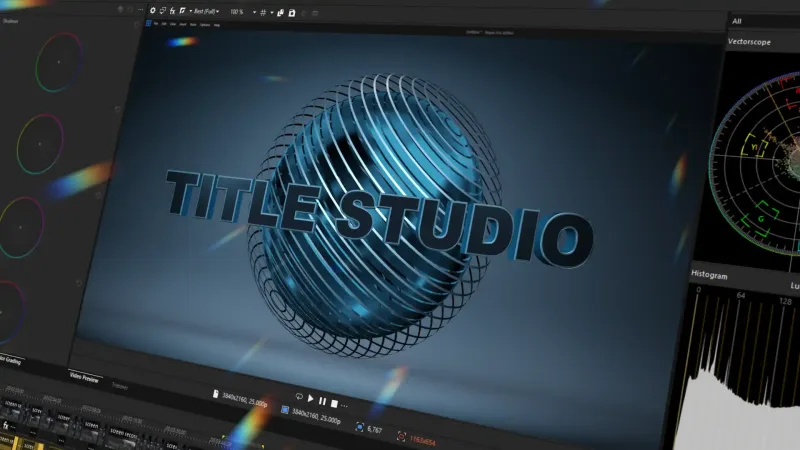Image resolution: width=800 pixels, height=450 pixels.
Task: Click the red display icon beside 1163x654
Action: coord(402,436)
